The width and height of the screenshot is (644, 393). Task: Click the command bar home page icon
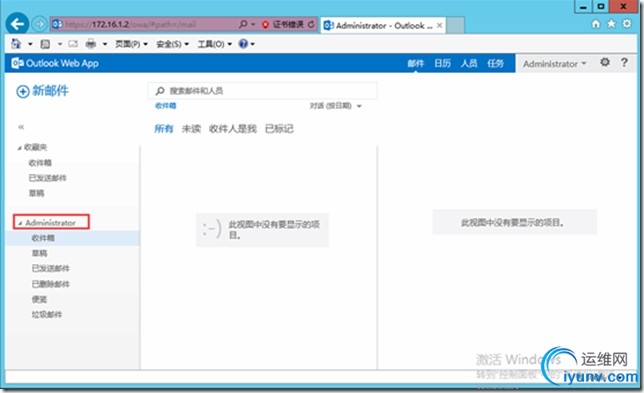click(x=16, y=44)
